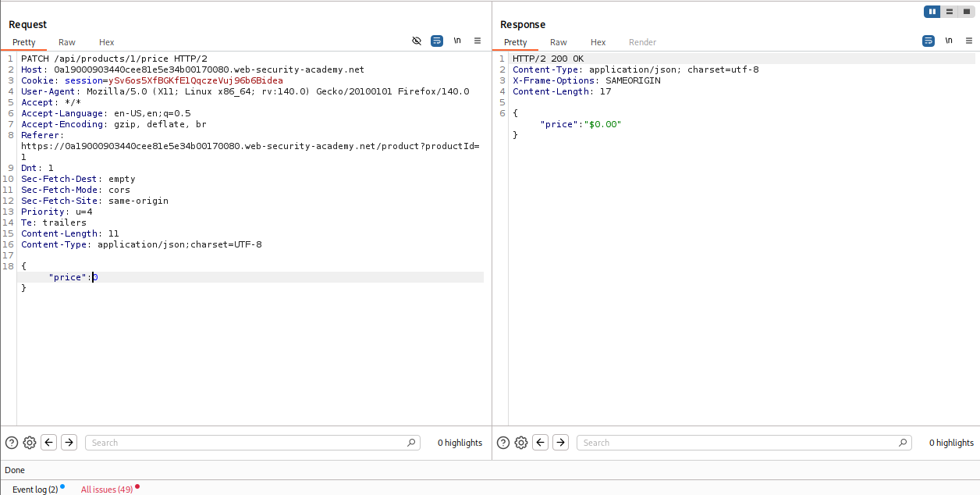The width and height of the screenshot is (980, 495).
Task: Go to previous match in Response search
Action: click(541, 443)
